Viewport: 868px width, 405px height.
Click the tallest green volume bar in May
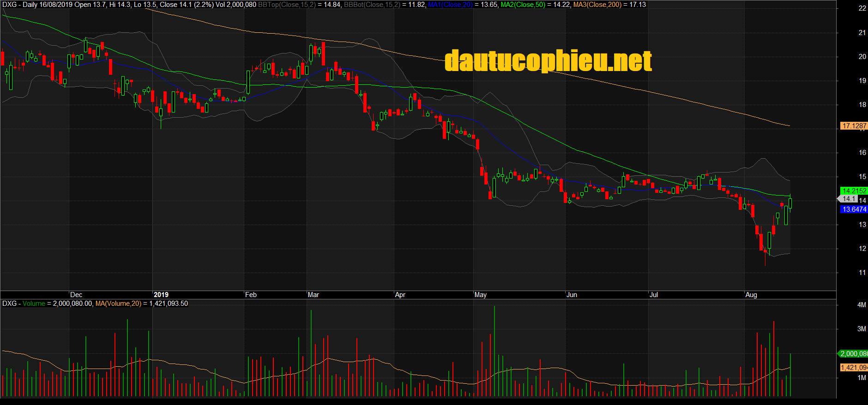point(494,351)
